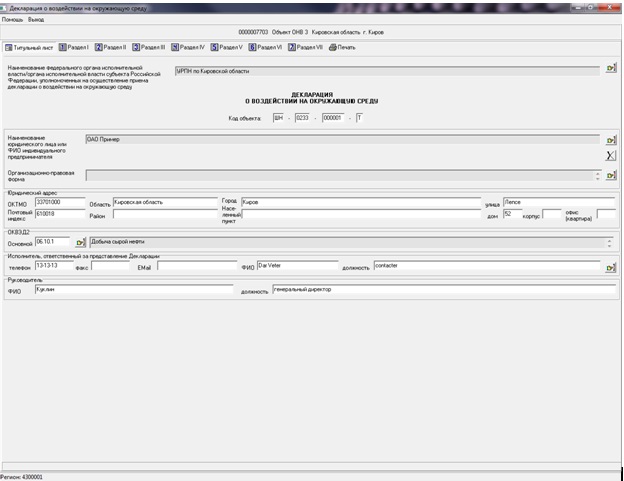Image resolution: width=624 pixels, height=481 pixels.
Task: Open lookup for federal authority name field
Action: point(610,69)
